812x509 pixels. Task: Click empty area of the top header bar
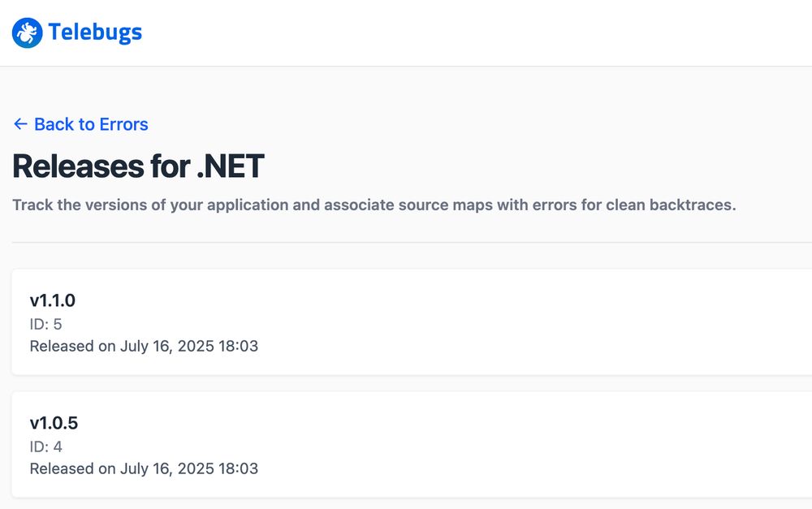pyautogui.click(x=466, y=32)
